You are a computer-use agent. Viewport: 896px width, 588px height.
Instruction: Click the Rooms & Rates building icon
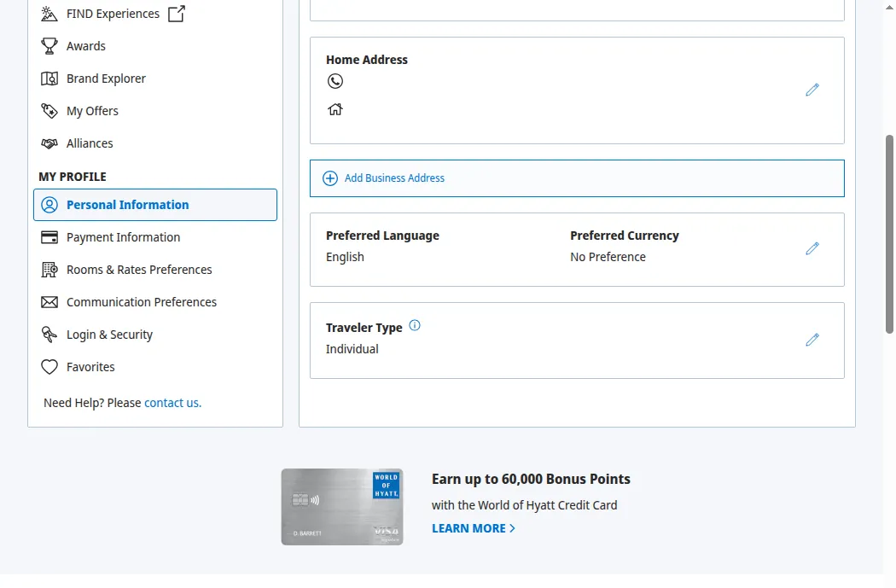[x=49, y=270]
